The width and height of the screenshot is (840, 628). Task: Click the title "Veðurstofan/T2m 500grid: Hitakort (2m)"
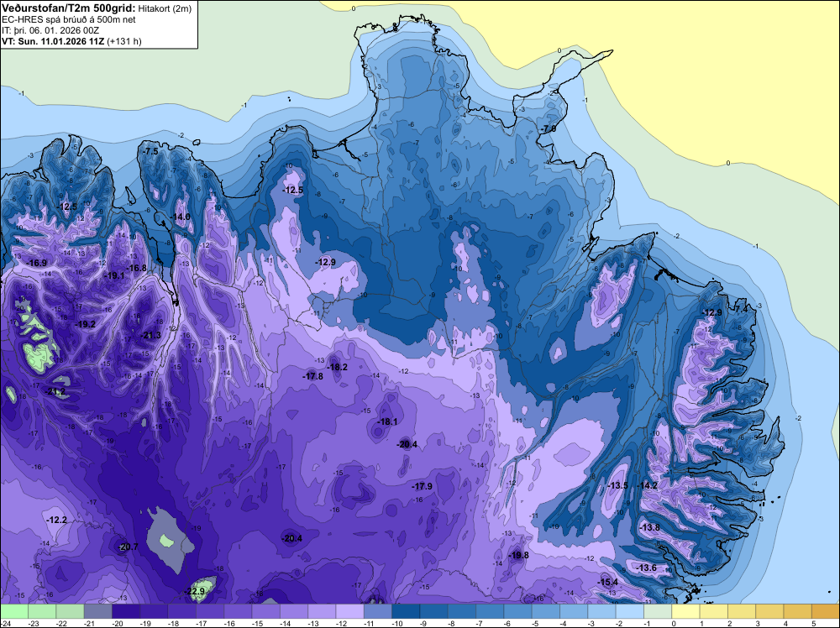click(97, 8)
